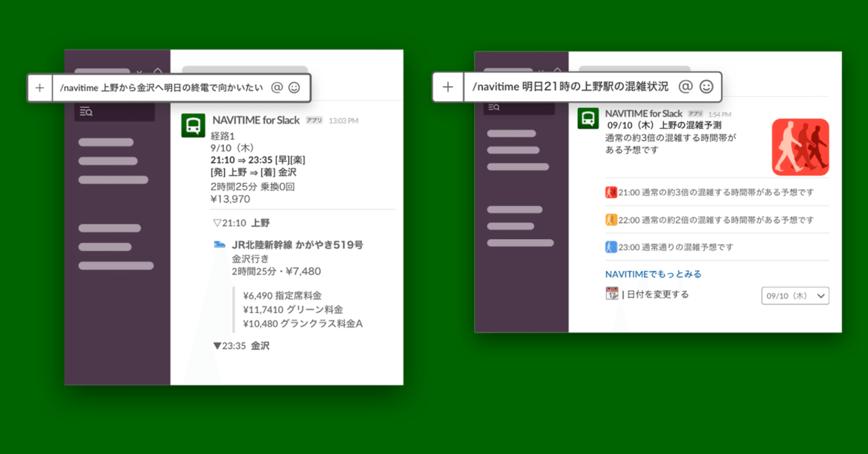Click the /navitime command input field on the left
Screen dimensions: 868x454
pos(163,87)
